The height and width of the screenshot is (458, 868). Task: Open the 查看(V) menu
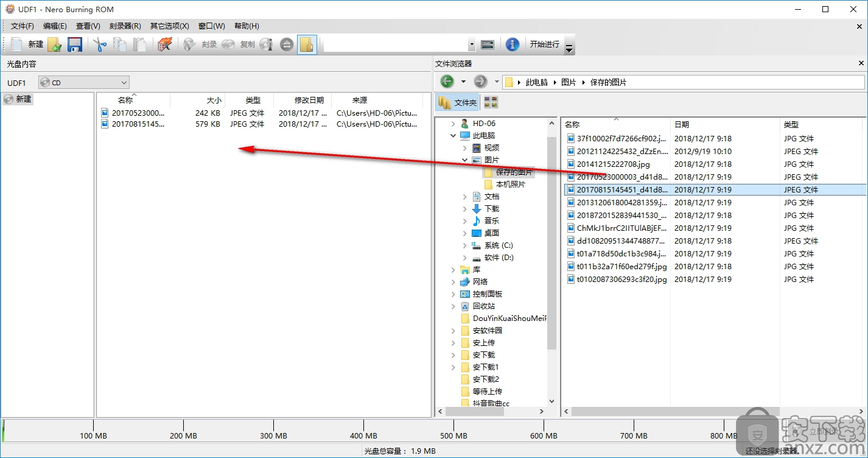tap(88, 26)
